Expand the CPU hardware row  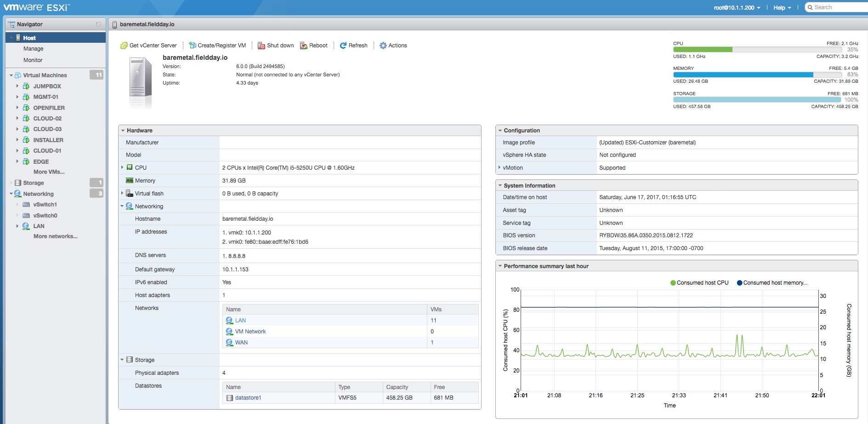tap(122, 167)
